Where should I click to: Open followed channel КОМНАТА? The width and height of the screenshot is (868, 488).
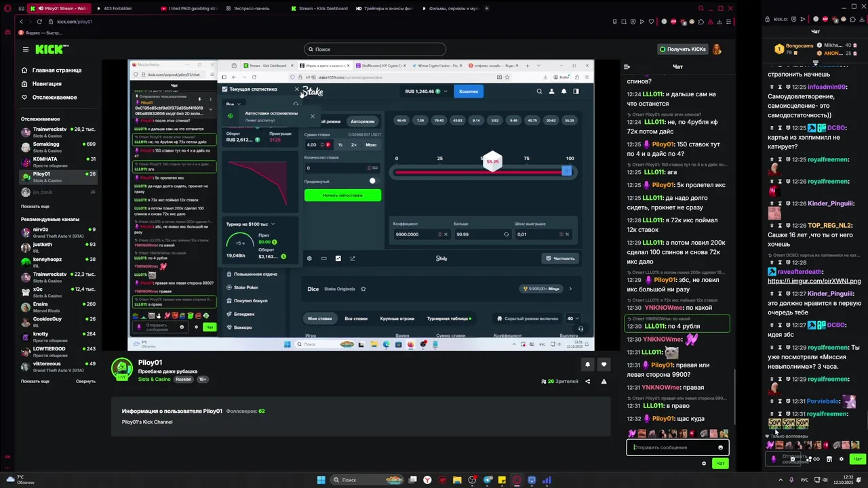pos(58,161)
